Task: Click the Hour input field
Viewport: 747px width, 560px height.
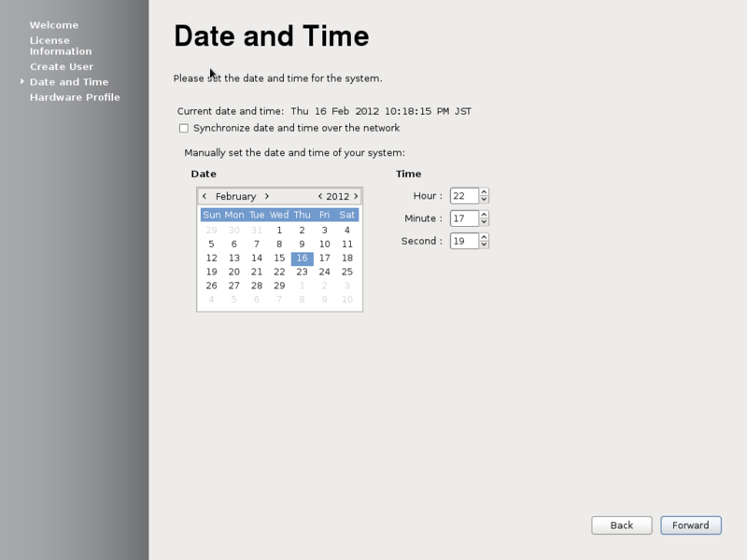Action: tap(464, 196)
